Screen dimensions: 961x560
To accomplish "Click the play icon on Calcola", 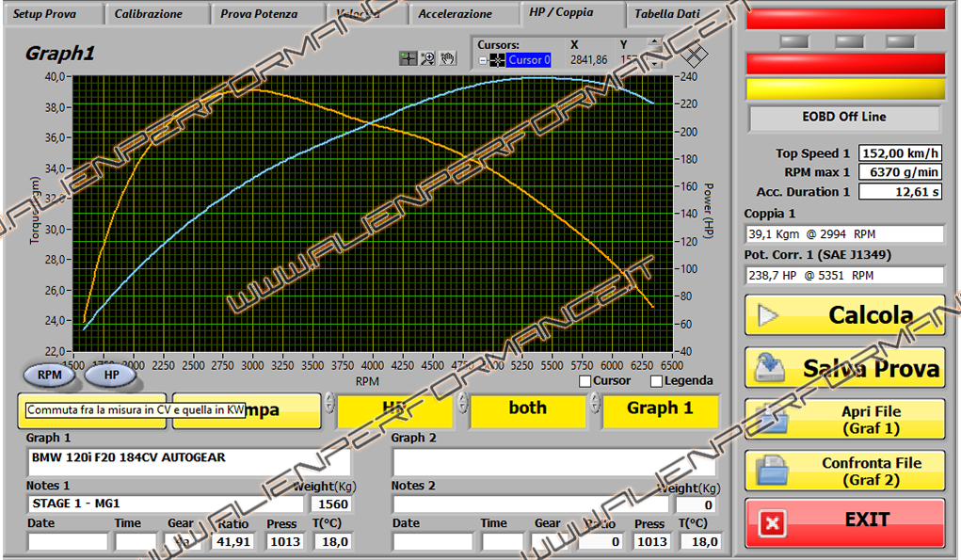I will [x=769, y=315].
